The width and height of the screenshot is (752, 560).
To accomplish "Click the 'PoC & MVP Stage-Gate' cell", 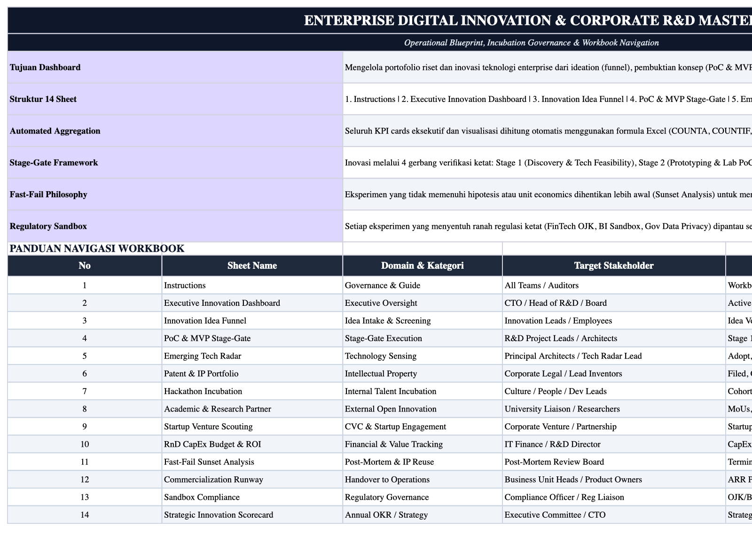I will (252, 338).
